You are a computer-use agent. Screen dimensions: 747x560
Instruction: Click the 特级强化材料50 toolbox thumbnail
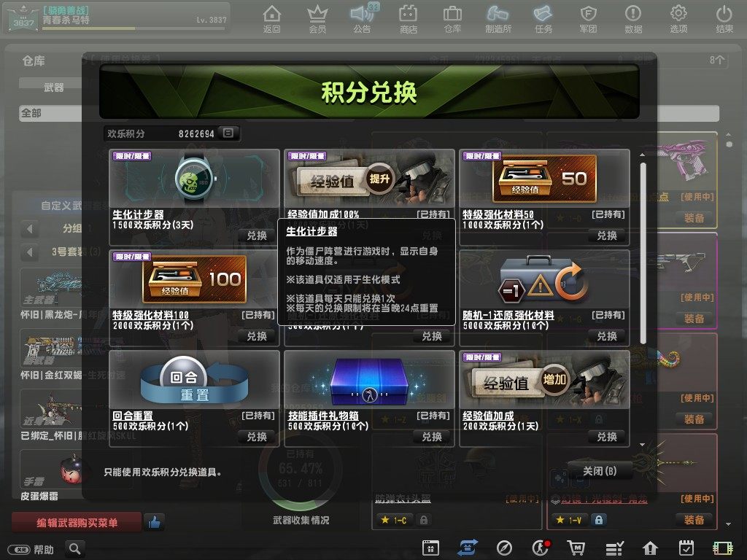pos(544,179)
